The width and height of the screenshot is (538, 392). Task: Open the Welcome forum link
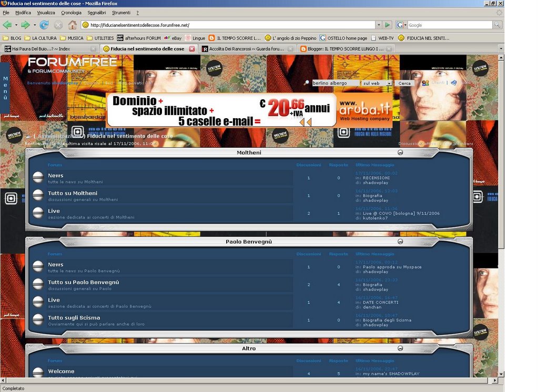tap(61, 371)
